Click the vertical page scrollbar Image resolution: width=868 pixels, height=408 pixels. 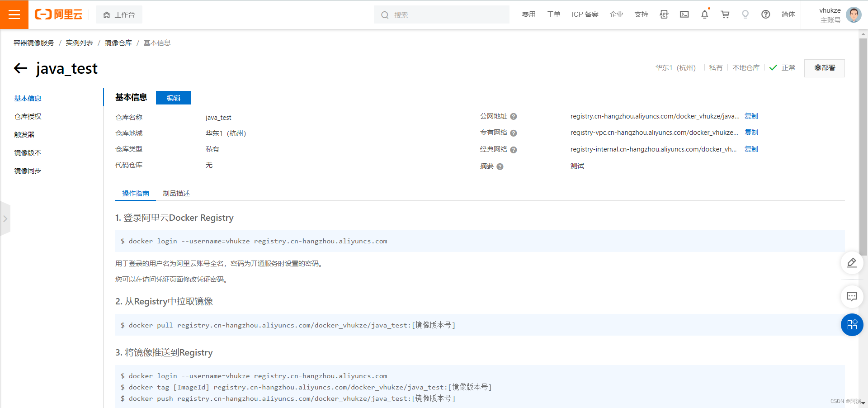(863, 147)
